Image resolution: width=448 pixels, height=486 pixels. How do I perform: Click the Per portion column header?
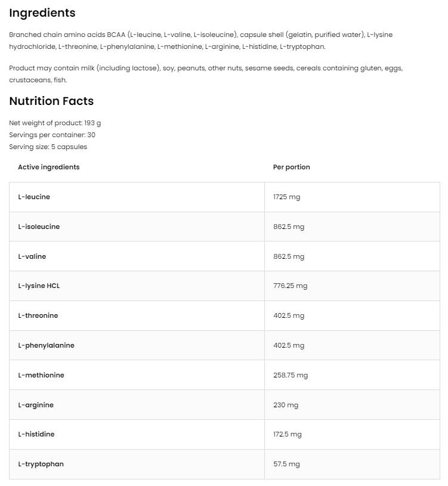(x=291, y=167)
